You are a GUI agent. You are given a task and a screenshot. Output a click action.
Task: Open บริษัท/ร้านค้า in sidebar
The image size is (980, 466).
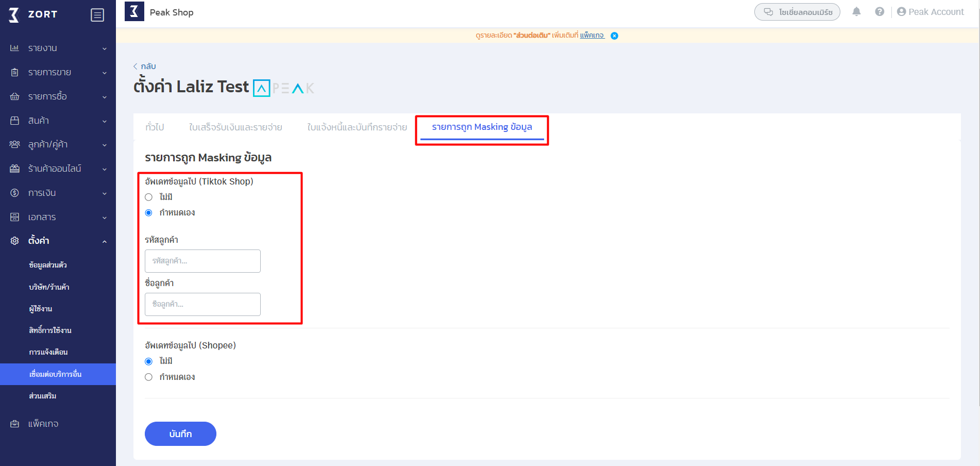(49, 287)
